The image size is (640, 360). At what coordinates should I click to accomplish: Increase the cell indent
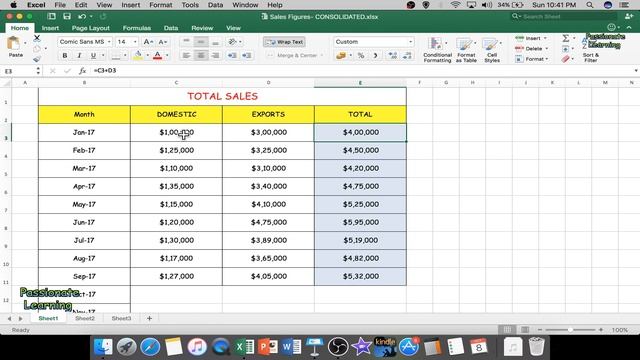pos(247,56)
